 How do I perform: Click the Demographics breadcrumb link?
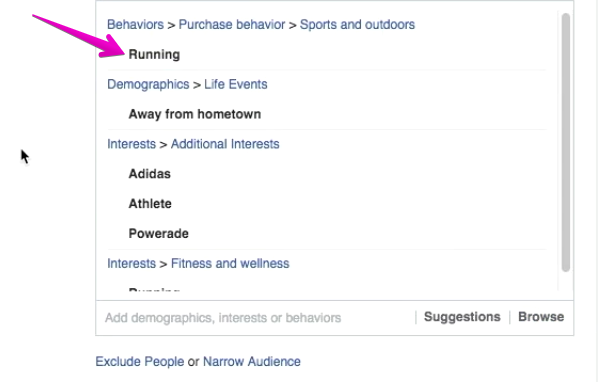tap(148, 84)
